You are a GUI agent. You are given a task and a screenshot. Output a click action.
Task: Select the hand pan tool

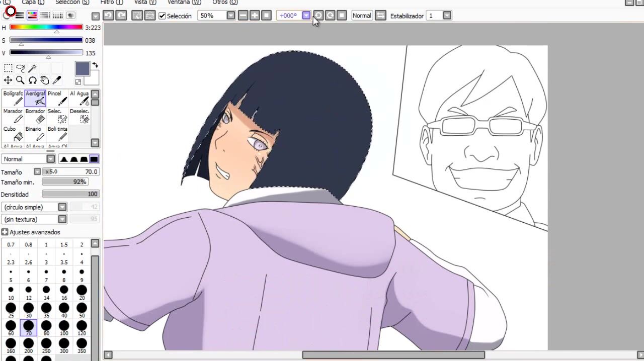(45, 80)
